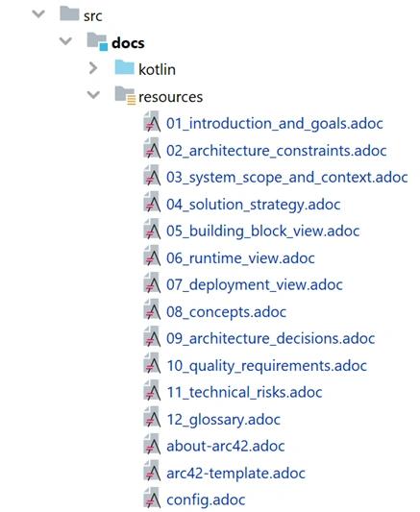Click the docs module folder icon
420x512 pixels.
(x=97, y=41)
